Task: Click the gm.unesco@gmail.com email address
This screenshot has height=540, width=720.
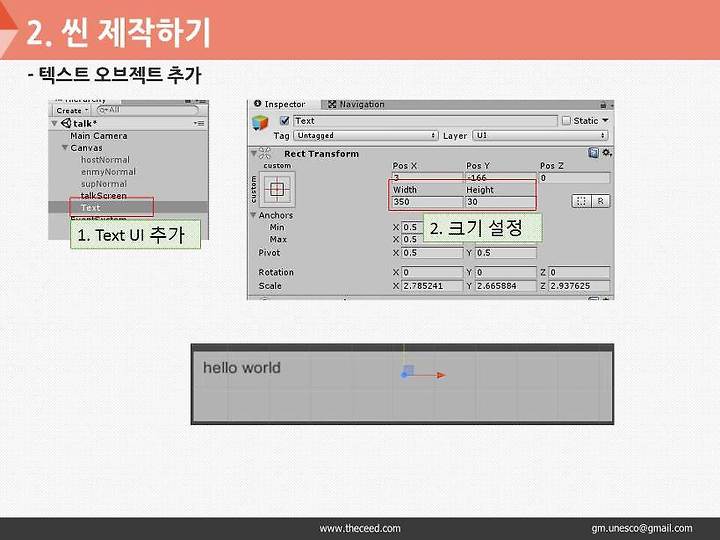Action: click(x=641, y=529)
